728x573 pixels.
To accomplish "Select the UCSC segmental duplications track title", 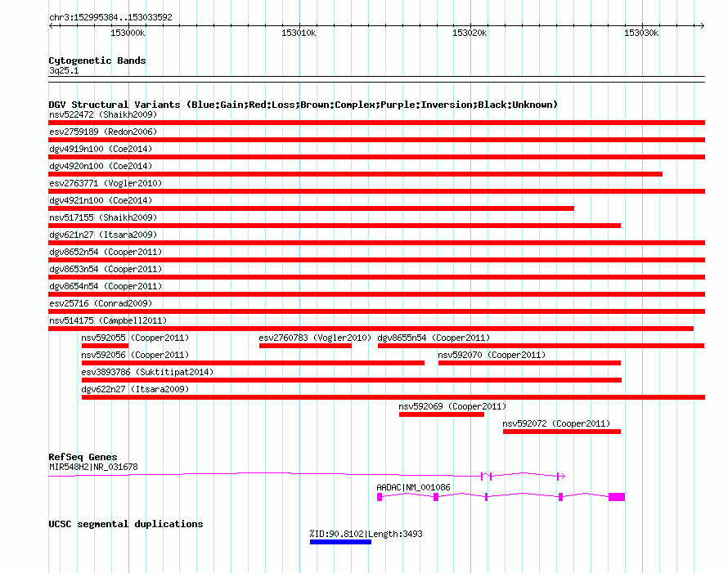I will (x=126, y=524).
